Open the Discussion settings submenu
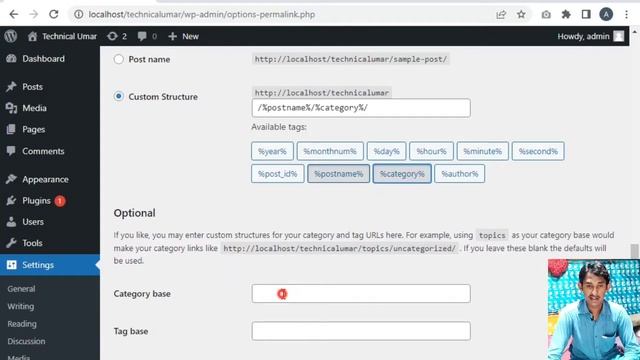The height and width of the screenshot is (360, 640). pyautogui.click(x=26, y=341)
